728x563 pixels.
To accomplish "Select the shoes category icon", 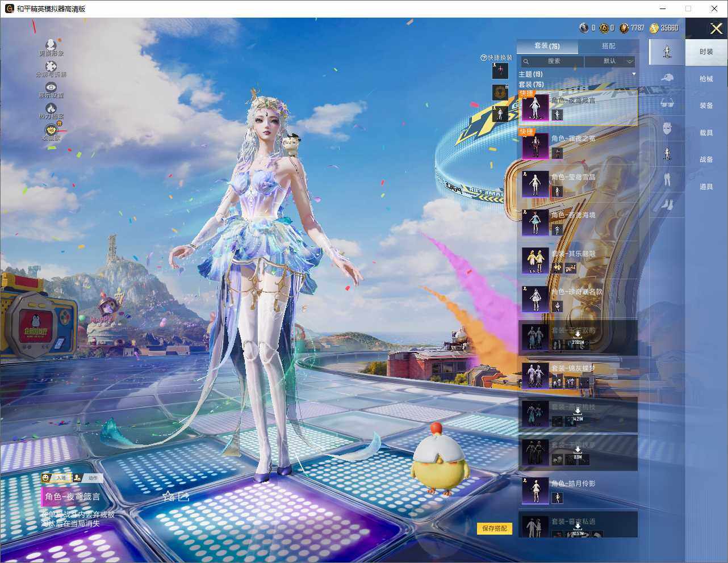I will (667, 204).
